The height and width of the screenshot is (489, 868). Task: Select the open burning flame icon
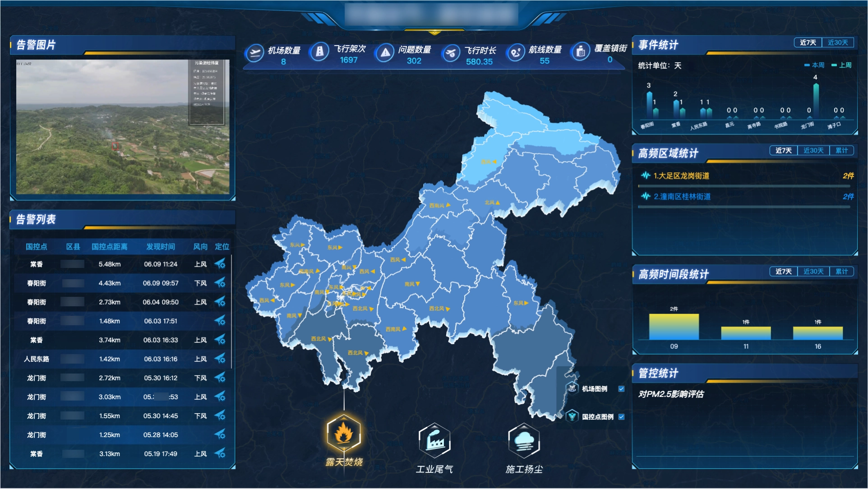(x=344, y=433)
